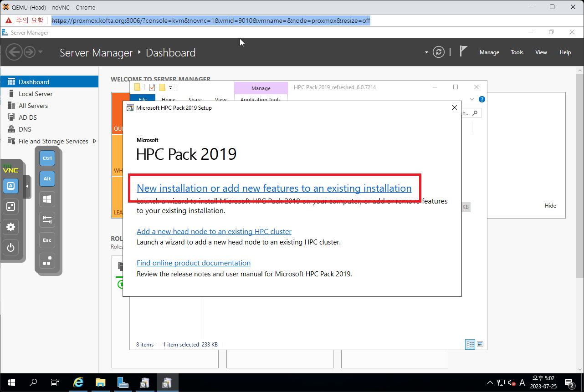Open the noVNC settings gear

(11, 227)
